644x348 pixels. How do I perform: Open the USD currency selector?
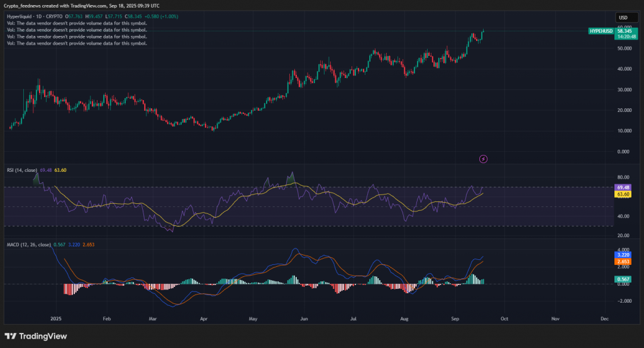click(623, 18)
